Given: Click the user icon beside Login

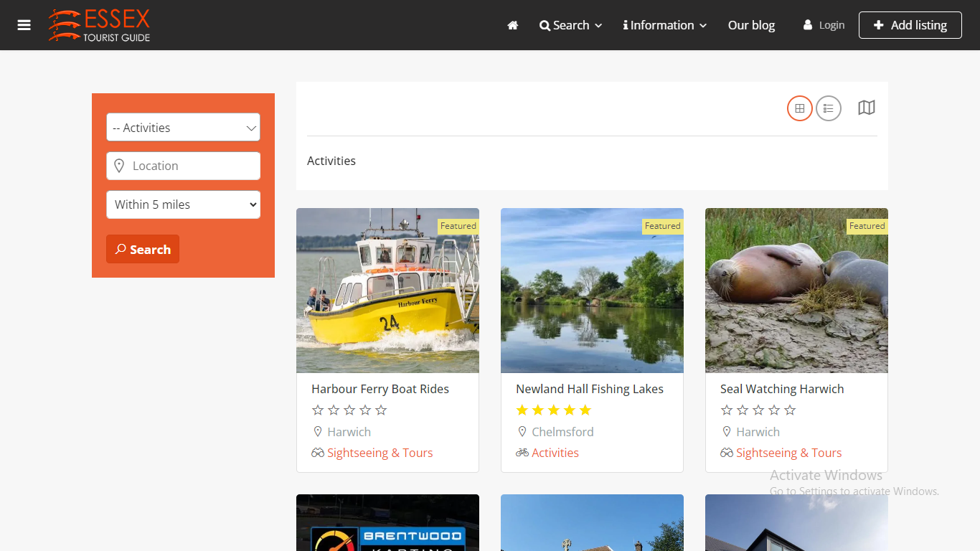Looking at the screenshot, I should tap(808, 25).
